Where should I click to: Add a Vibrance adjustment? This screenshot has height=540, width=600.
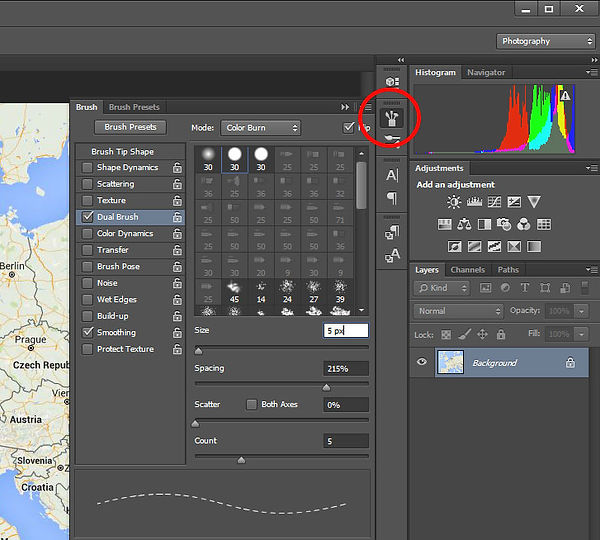(x=534, y=202)
